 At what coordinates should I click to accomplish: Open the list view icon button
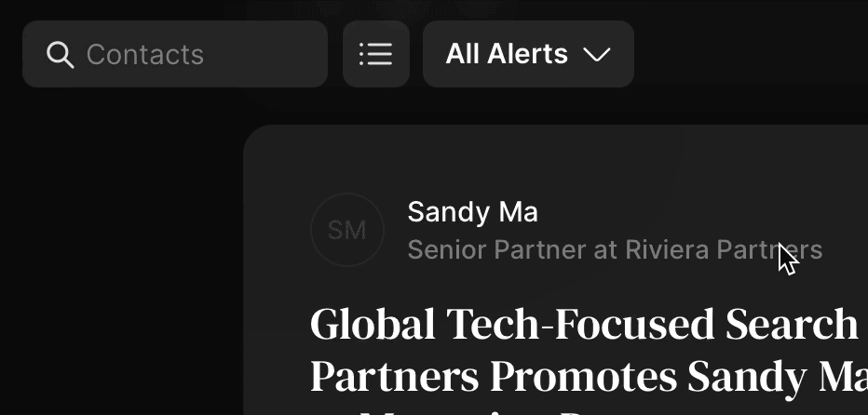376,54
